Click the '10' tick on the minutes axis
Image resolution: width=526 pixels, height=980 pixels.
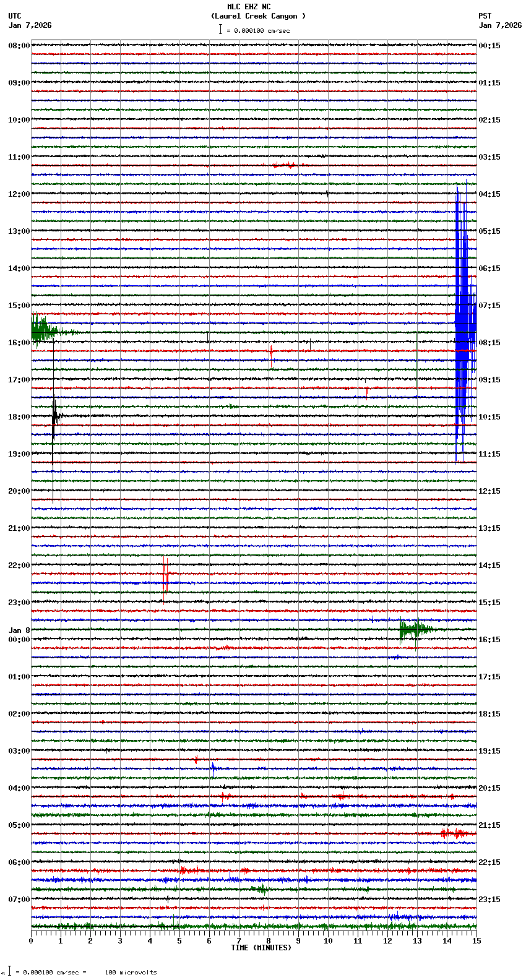pyautogui.click(x=328, y=941)
